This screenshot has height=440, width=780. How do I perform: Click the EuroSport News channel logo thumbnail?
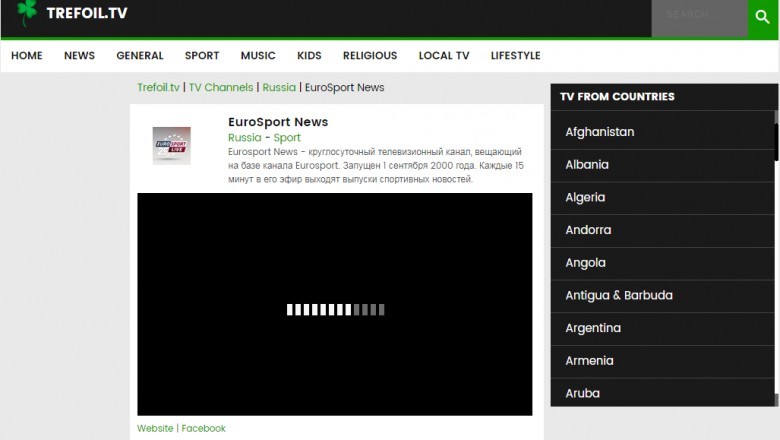(x=171, y=146)
